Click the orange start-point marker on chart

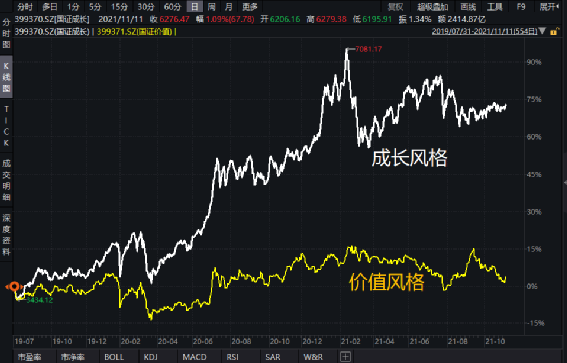coord(14,287)
